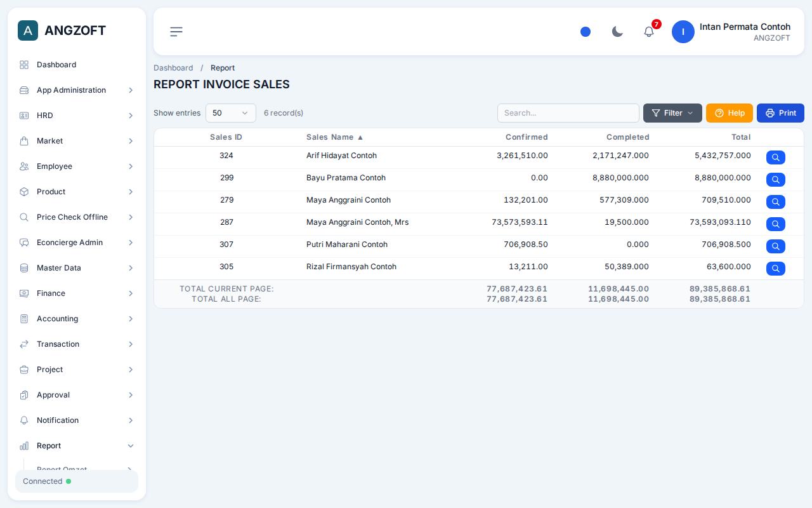Open the Price Check Offline menu
Screen dimensions: 812x508
[x=77, y=217]
